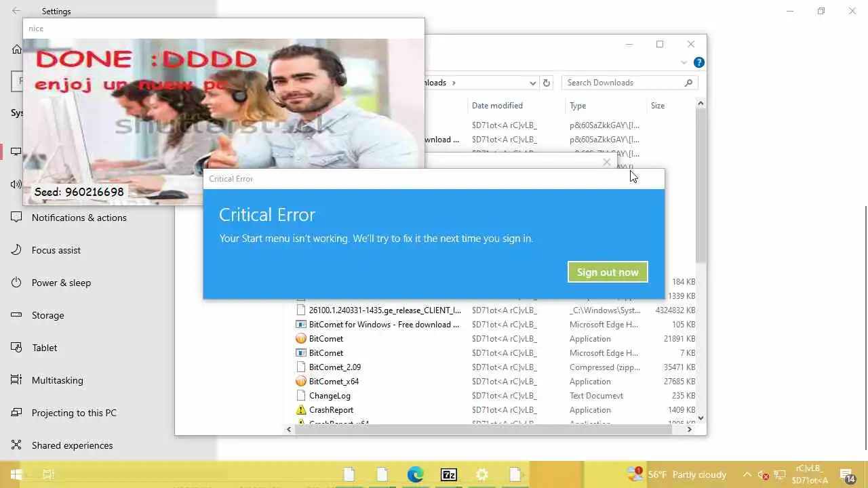Click the Projecting to this PC icon
The image size is (868, 488).
click(16, 413)
